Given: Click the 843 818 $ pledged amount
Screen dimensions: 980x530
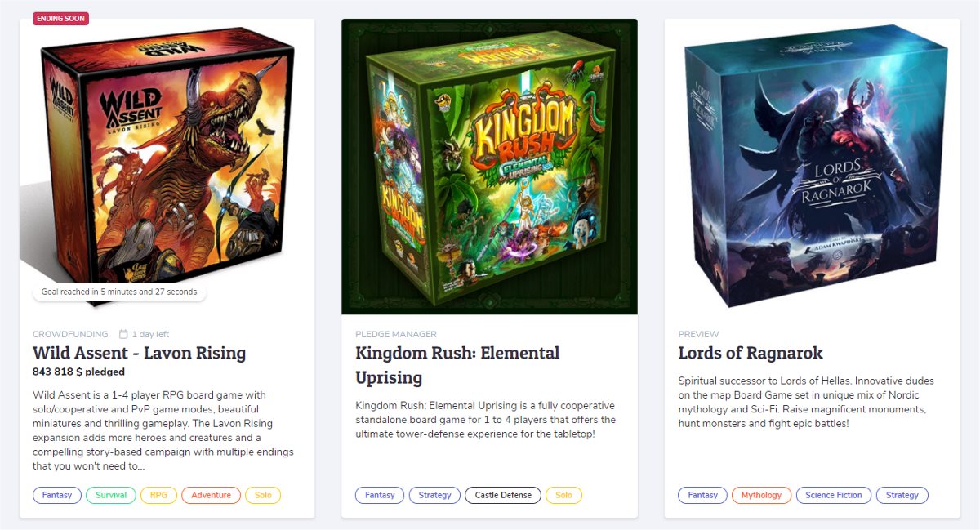Looking at the screenshot, I should (x=78, y=372).
